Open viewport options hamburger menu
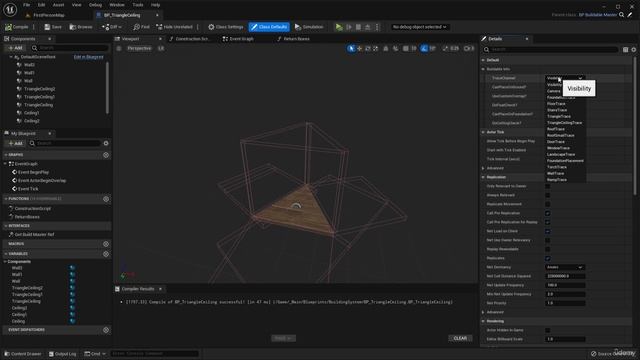The width and height of the screenshot is (640, 360). (119, 49)
